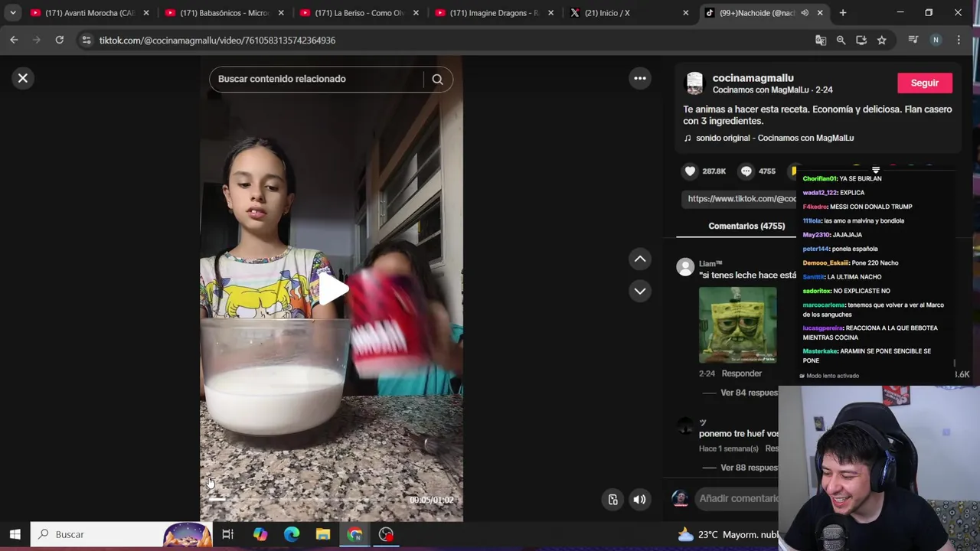
Task: Switch to the Avanti Morocha YouTube tab
Action: pyautogui.click(x=90, y=13)
